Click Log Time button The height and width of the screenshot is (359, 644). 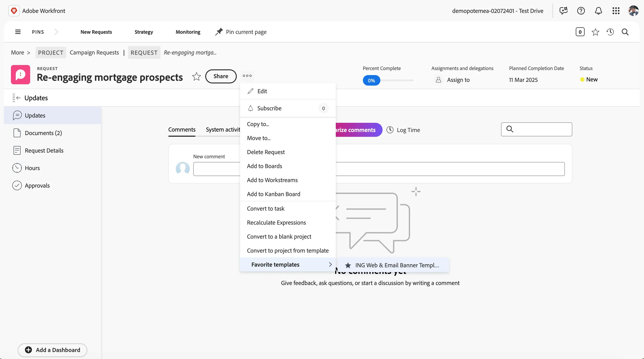(403, 130)
